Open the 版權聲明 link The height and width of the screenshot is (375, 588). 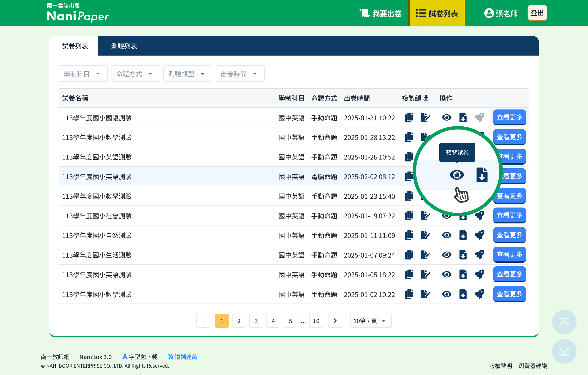(500, 366)
